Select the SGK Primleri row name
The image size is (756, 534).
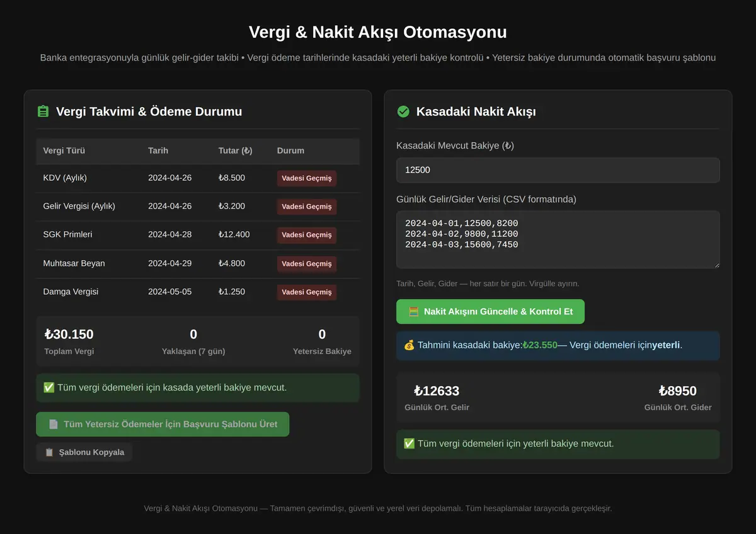point(67,234)
